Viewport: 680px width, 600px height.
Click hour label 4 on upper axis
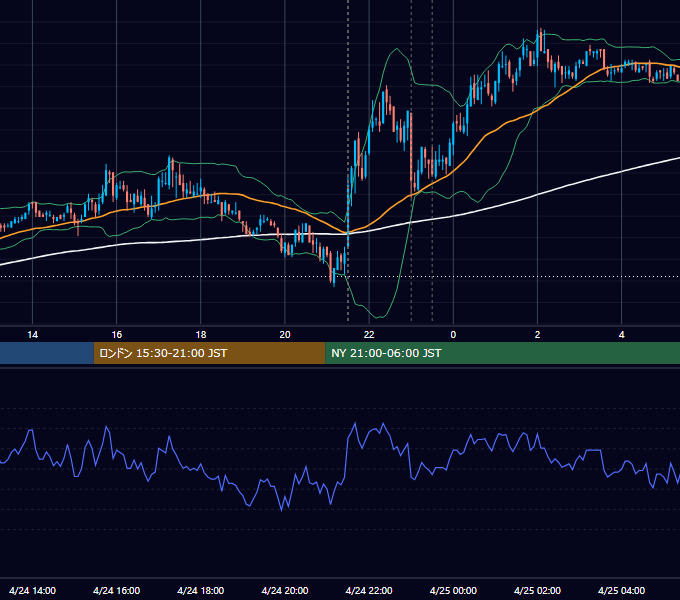tap(621, 335)
